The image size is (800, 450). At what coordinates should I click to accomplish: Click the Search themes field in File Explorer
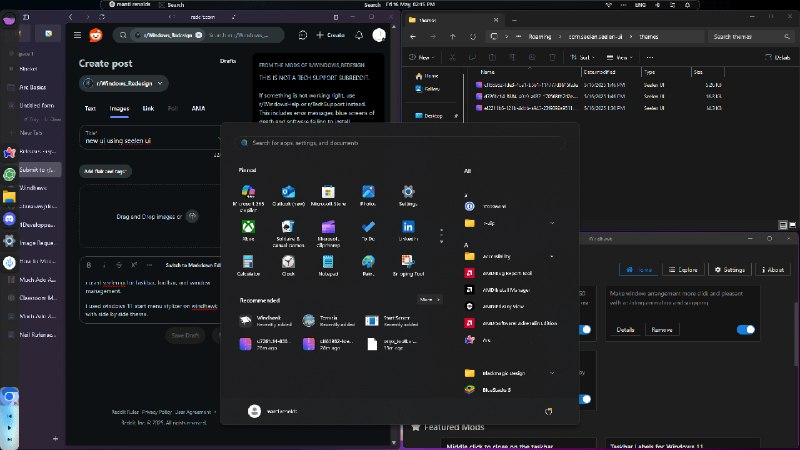751,37
